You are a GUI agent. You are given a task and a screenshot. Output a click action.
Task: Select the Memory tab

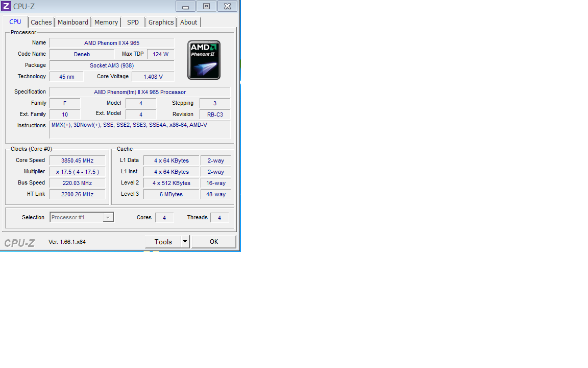coord(106,22)
